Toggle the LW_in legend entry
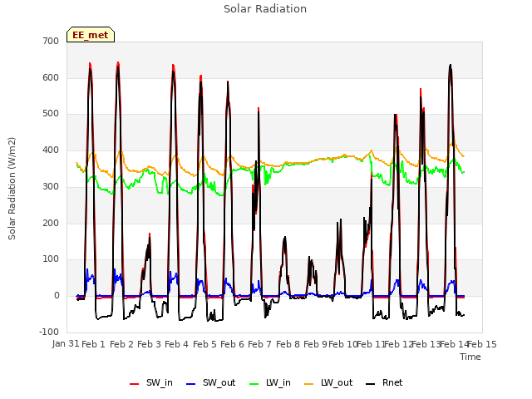Screen dimensions: 532x399 click(270, 382)
